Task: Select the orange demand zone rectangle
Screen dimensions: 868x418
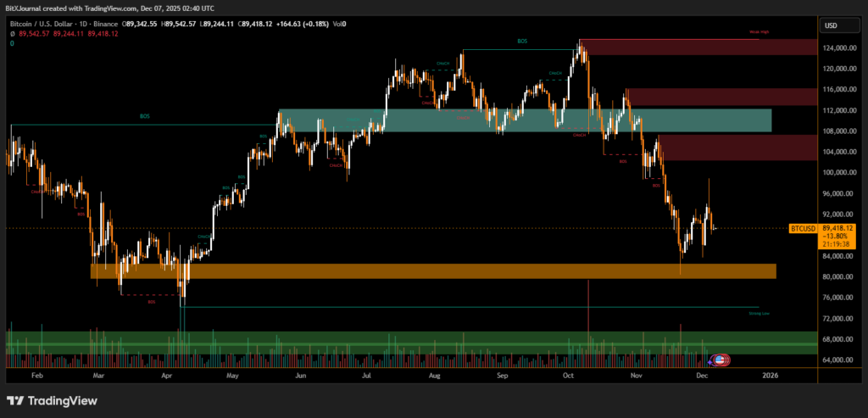Action: (x=432, y=270)
